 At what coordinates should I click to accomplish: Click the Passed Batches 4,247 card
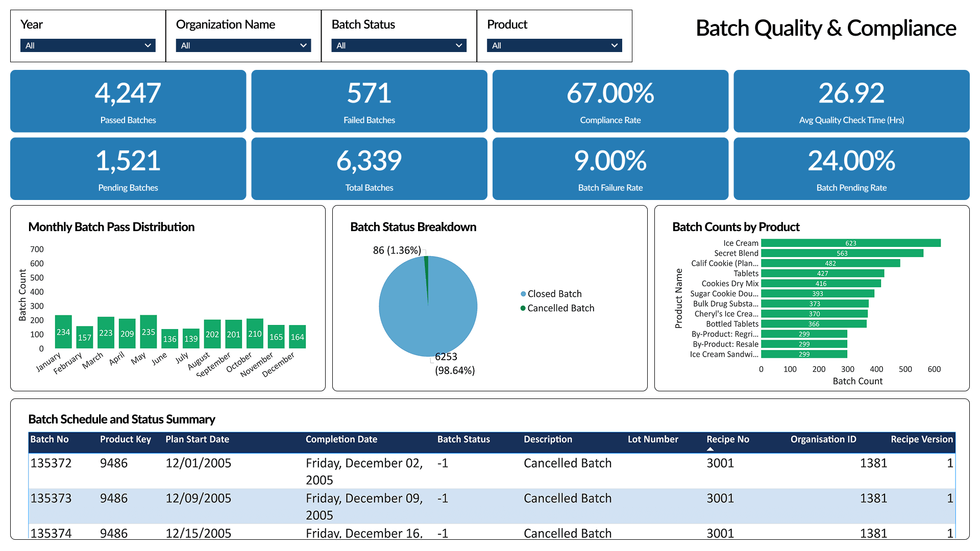(x=128, y=101)
